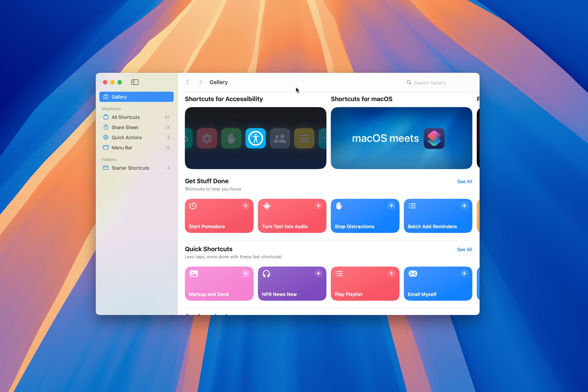Open the Share Sheet section

pos(125,127)
